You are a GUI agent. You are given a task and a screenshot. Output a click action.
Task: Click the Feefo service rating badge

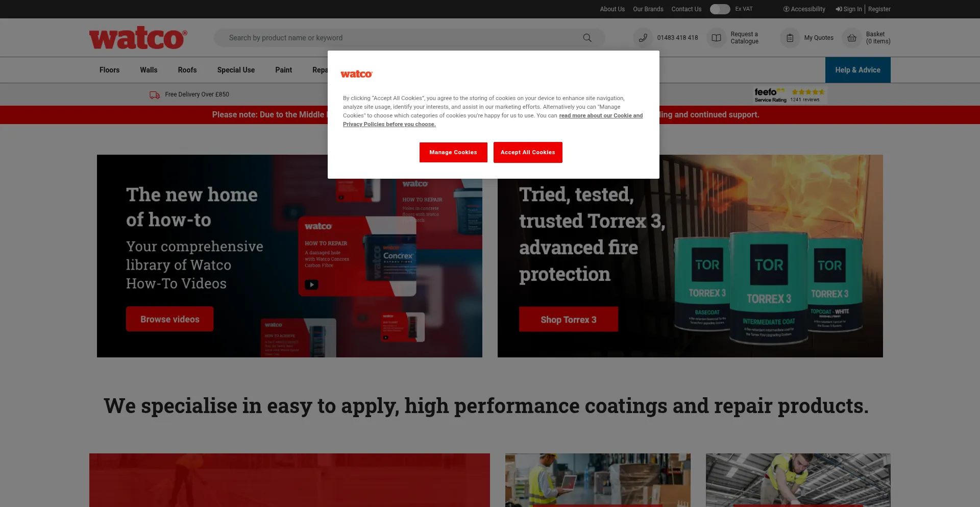click(790, 95)
